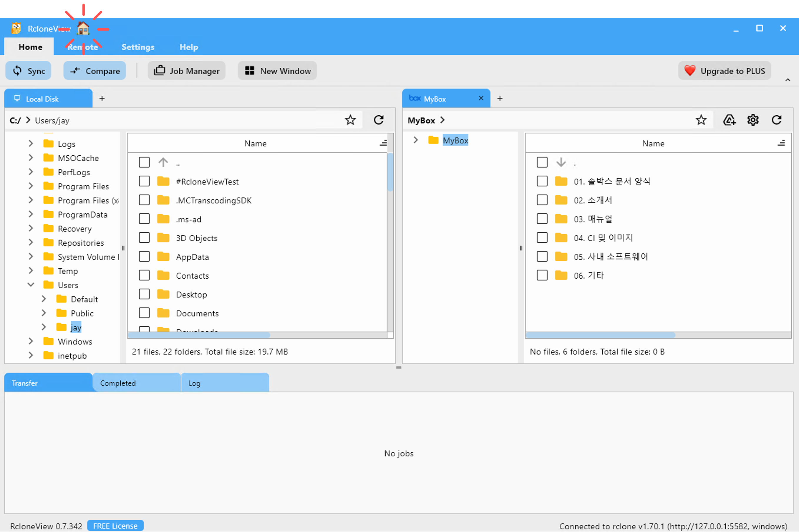Open the Job Manager

pos(187,71)
